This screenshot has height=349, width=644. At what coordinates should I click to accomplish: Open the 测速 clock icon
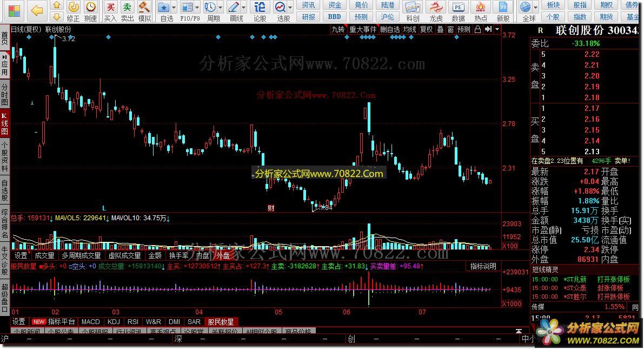tap(90, 7)
